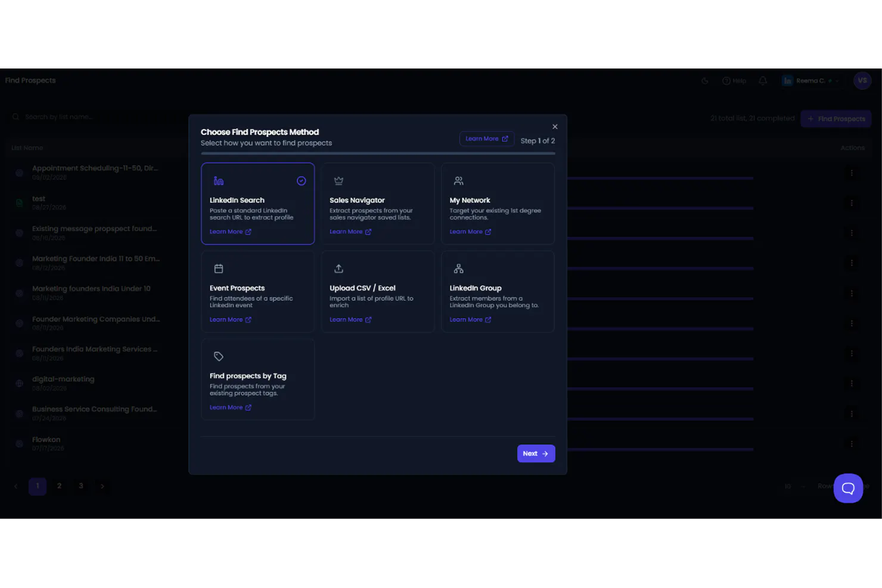Choose the Upload CSV / Excel card

(378, 291)
